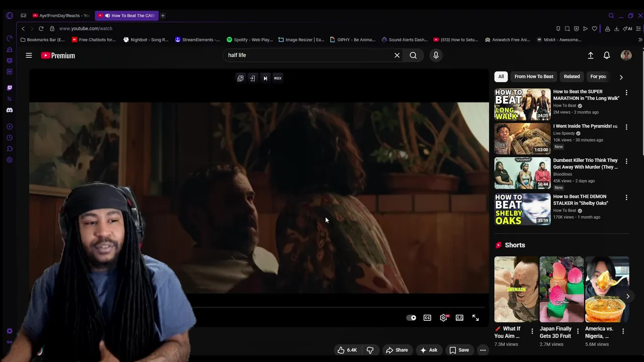Click the RGX overlay button
This screenshot has height=362, width=644.
(x=278, y=78)
